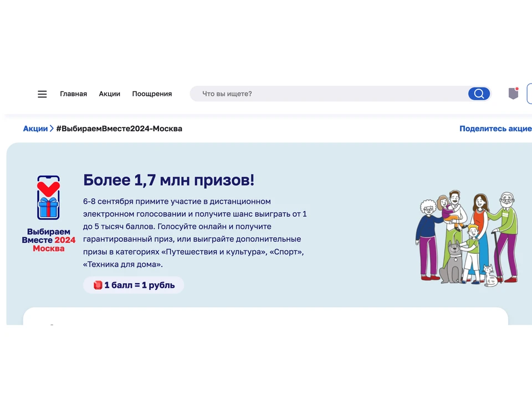Click the "Более 1,7 млн призов!" heading
532x399 pixels.
(168, 180)
